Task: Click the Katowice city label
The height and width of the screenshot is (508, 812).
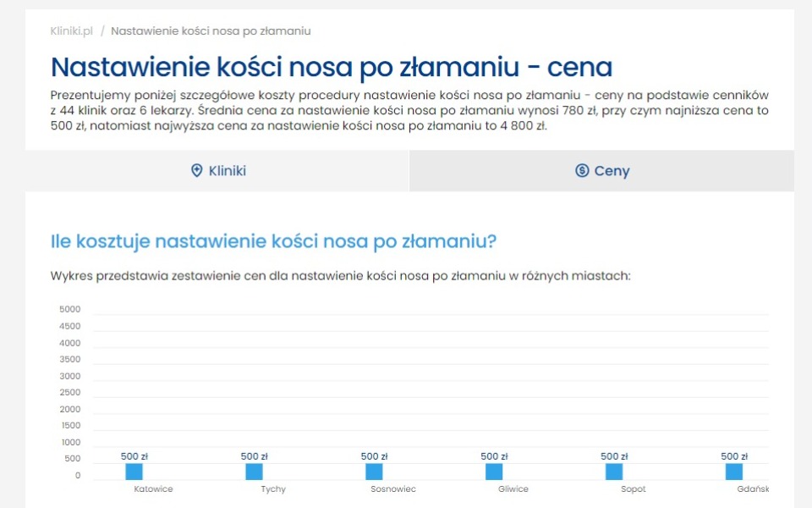Action: point(153,489)
